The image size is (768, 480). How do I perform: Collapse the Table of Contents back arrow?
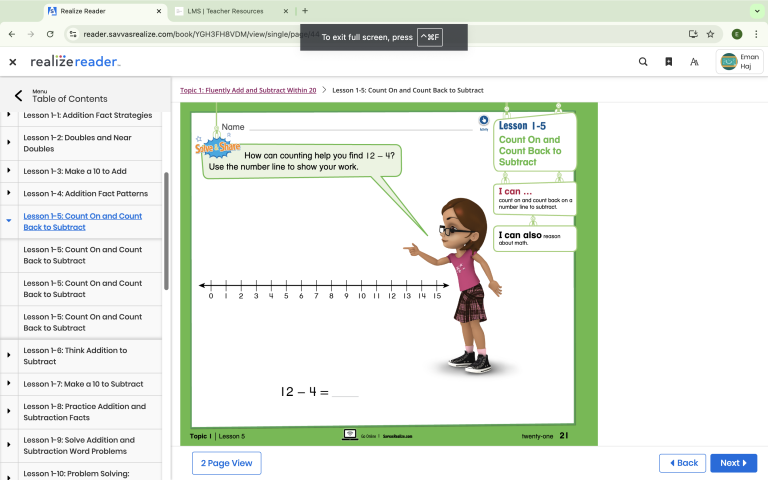tap(18, 96)
